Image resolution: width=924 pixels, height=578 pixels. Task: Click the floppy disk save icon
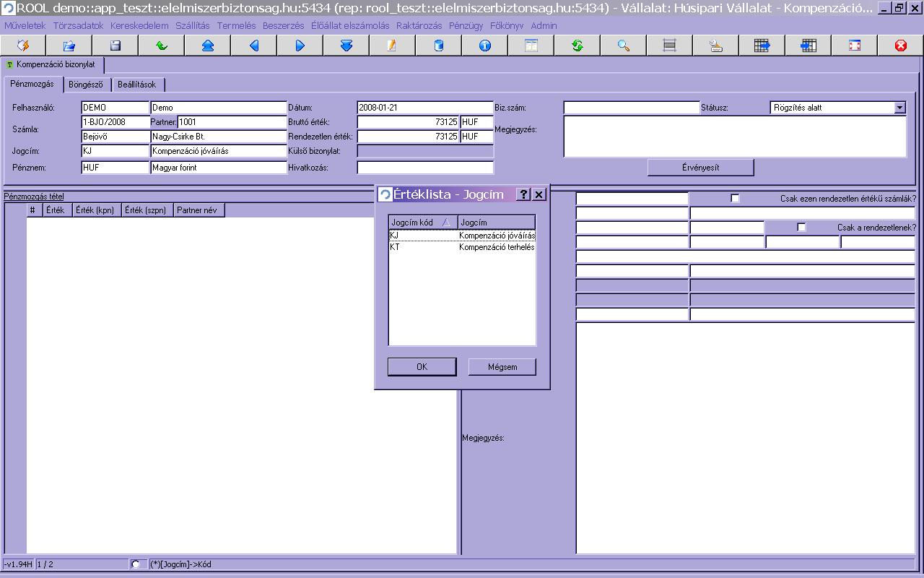115,46
